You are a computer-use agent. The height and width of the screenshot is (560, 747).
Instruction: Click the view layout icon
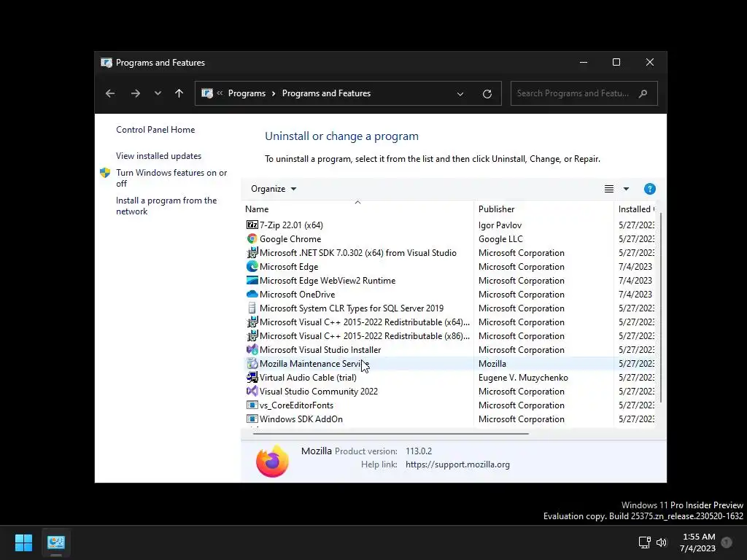tap(609, 189)
